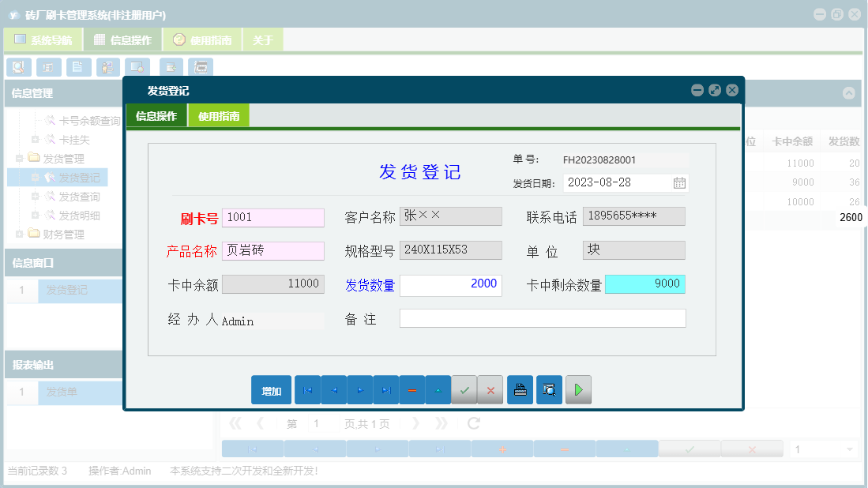The height and width of the screenshot is (488, 868).
Task: Click the 增加 button to add a record
Action: [271, 389]
